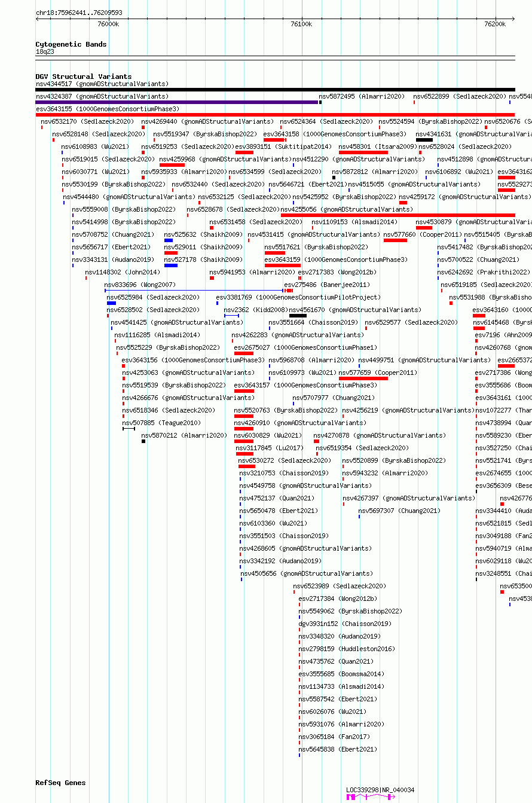The width and height of the screenshot is (532, 803).
Task: Click variant nsv5646721 (Ebert2021)
Action: [x=307, y=184]
